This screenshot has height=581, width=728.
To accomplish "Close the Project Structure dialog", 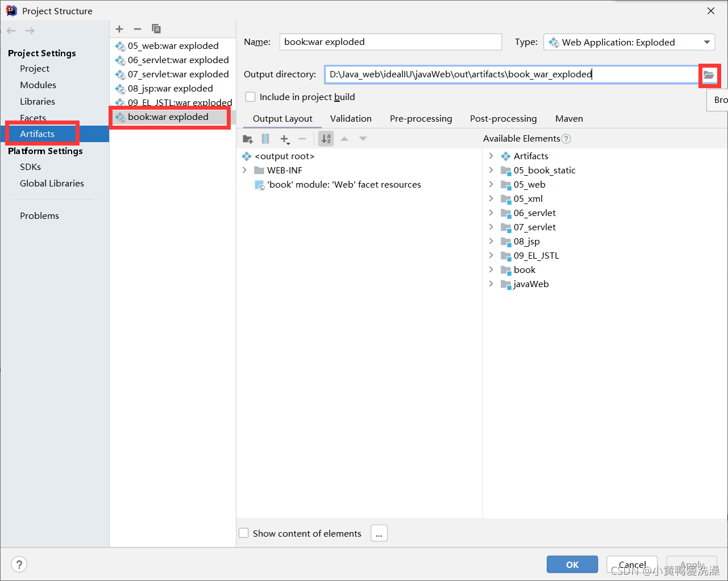I will (x=711, y=11).
